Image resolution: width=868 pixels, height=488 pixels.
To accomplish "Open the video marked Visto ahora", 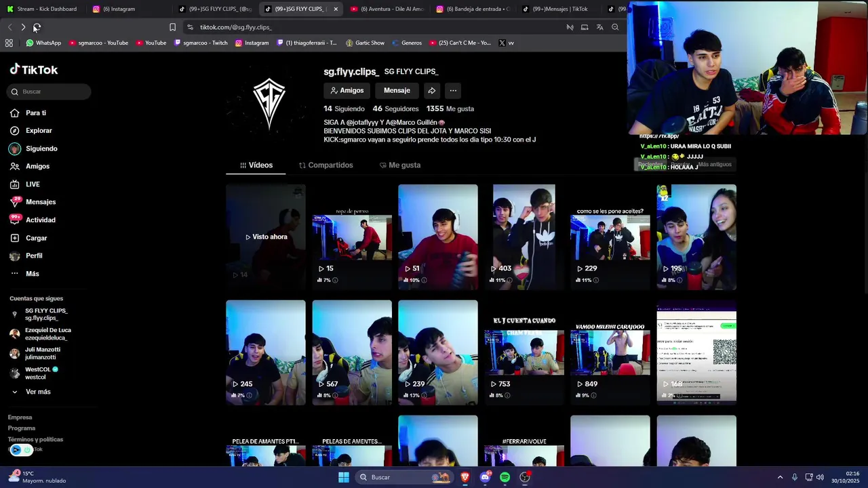I will 266,237.
